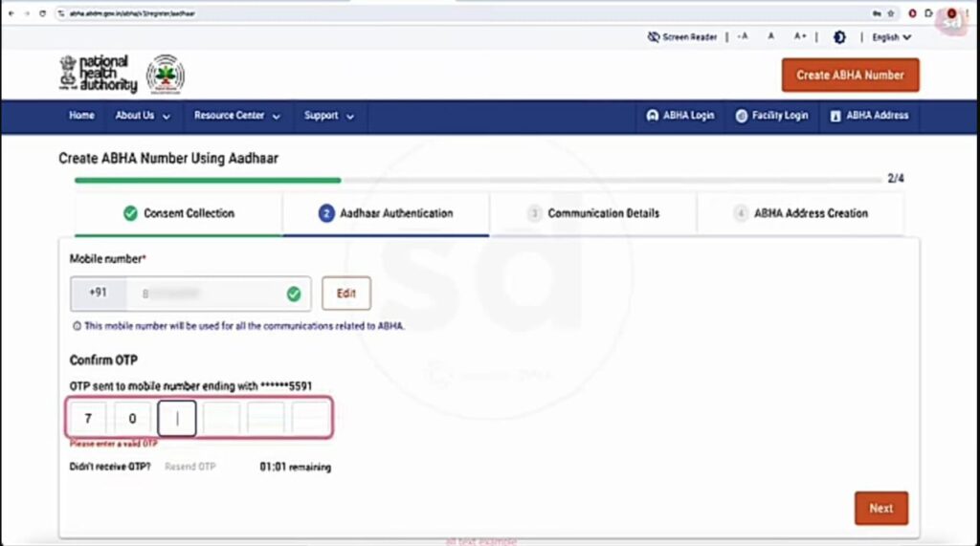Screen dimensions: 980x546
Task: Select the Communication Details step tab
Action: [x=592, y=213]
